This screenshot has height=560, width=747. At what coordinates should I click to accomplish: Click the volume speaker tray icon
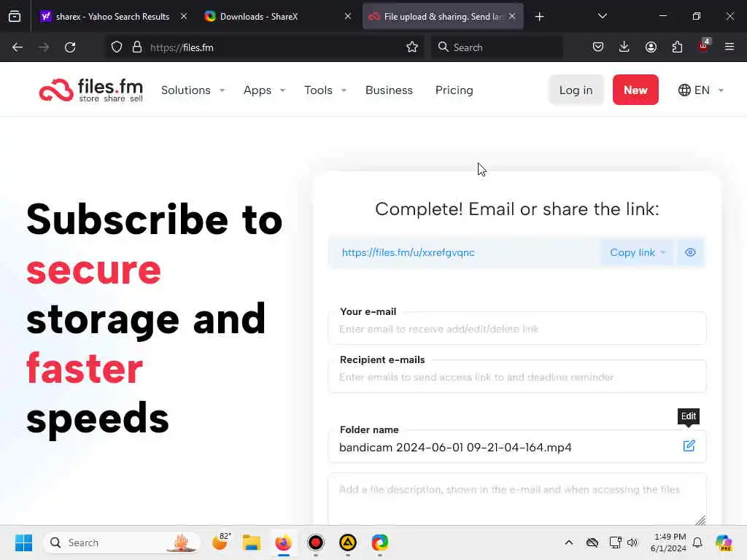pyautogui.click(x=632, y=542)
